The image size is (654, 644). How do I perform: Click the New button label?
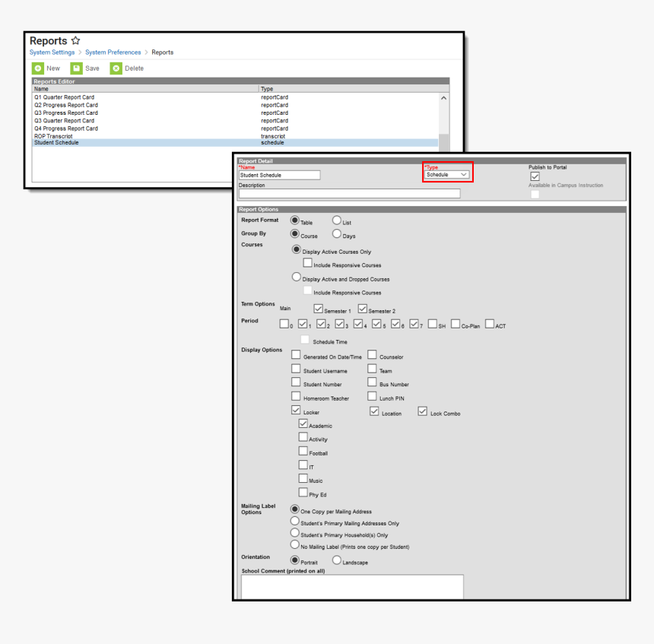click(x=53, y=68)
